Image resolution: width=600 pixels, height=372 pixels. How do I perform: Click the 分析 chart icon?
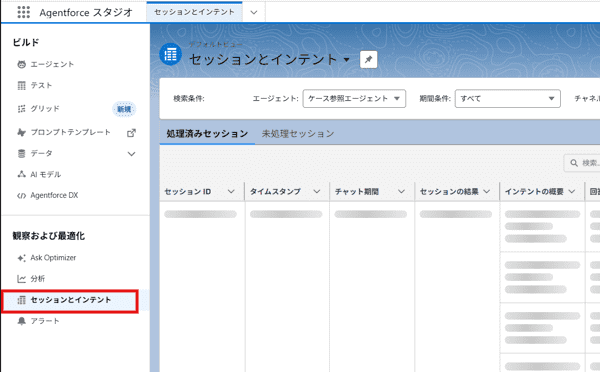pos(21,279)
